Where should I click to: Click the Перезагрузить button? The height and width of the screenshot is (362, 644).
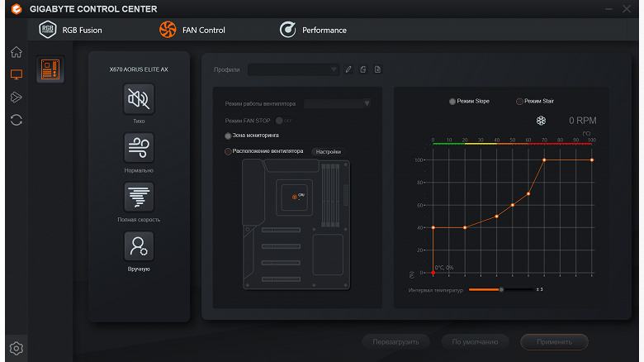tap(396, 342)
